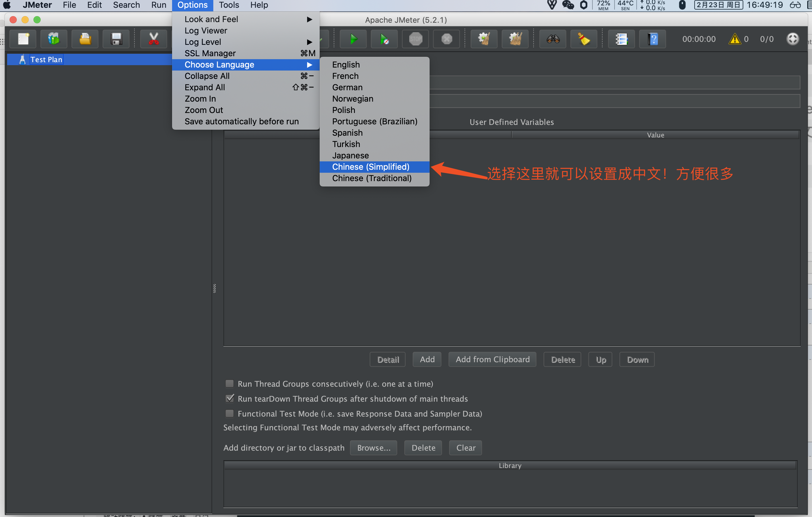The height and width of the screenshot is (517, 812).
Task: Open Search with binoculars icon
Action: click(x=553, y=39)
